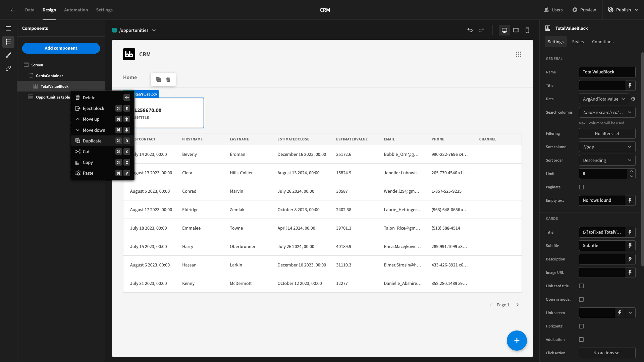Open the Search columns dropdown
The height and width of the screenshot is (362, 644).
[x=607, y=112]
